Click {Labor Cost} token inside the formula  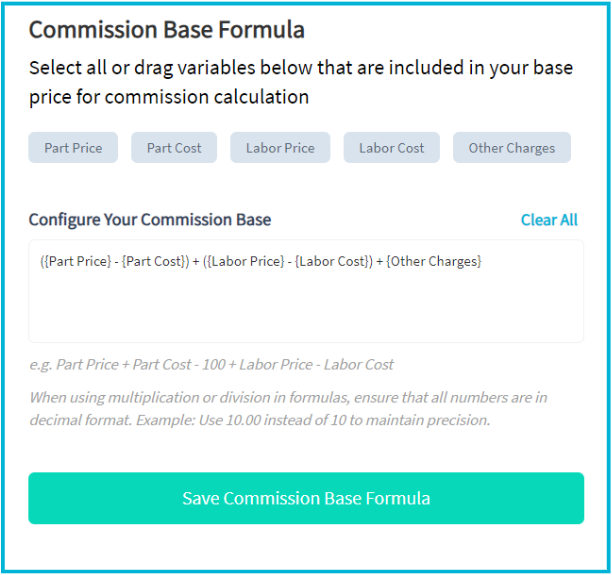click(x=332, y=261)
